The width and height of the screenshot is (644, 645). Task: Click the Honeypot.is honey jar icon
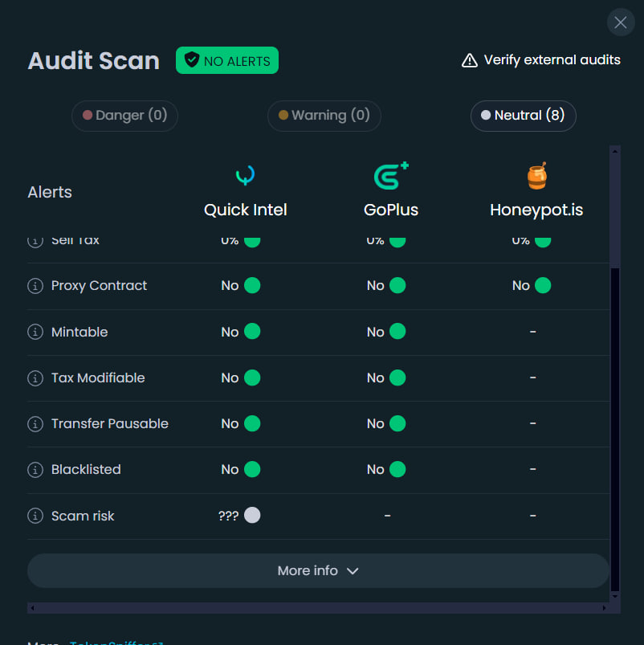(536, 175)
